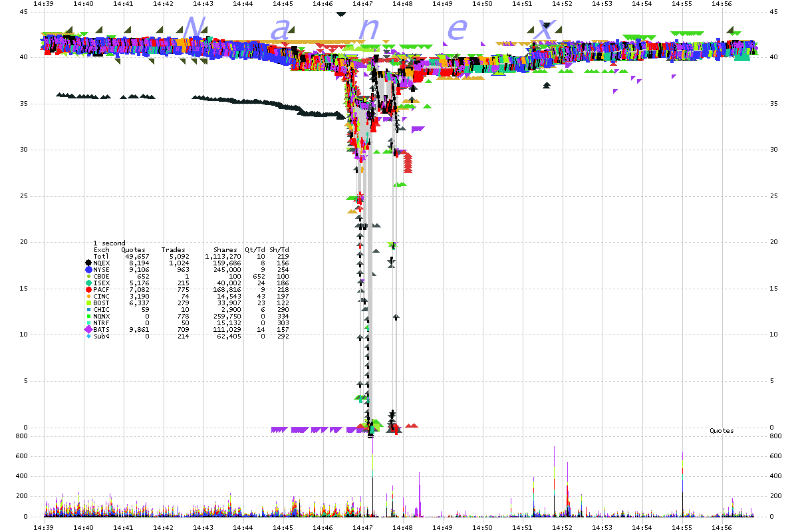Viewport: 798px width, 532px height.
Task: Click Sub¢ shares value 62,405
Action: pos(229,336)
